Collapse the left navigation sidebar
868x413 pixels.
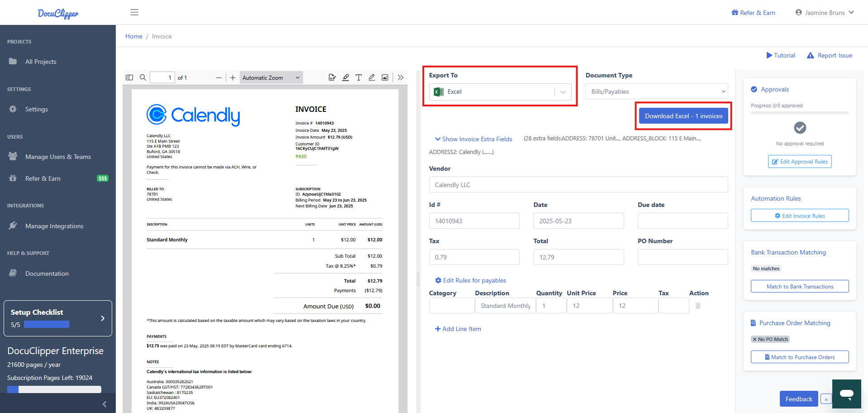(104, 404)
